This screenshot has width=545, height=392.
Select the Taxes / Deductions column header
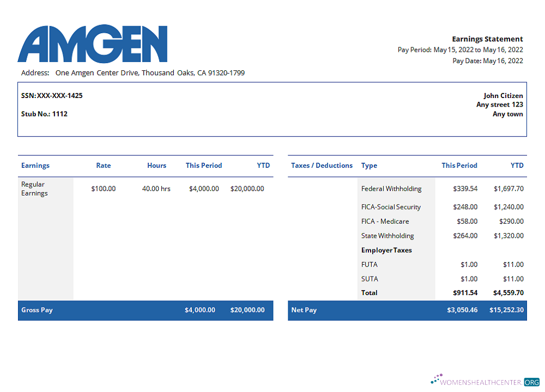tap(322, 165)
